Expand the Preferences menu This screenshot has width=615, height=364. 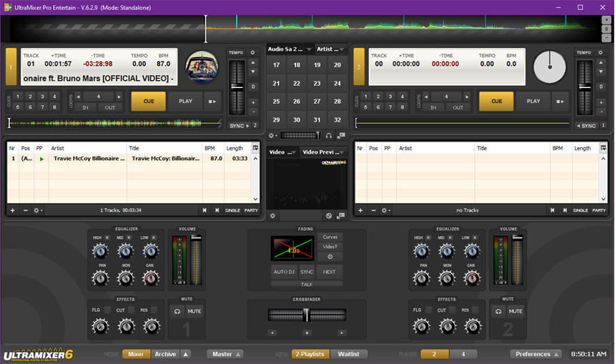536,354
